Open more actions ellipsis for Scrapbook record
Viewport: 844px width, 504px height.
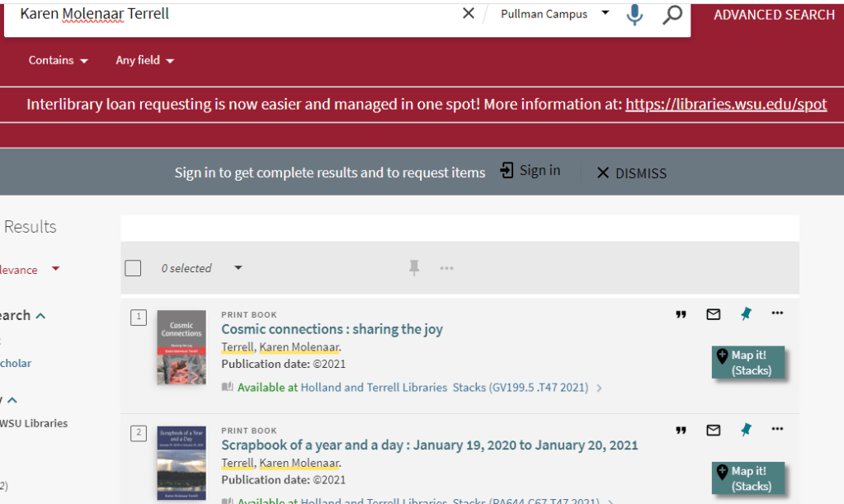point(777,429)
